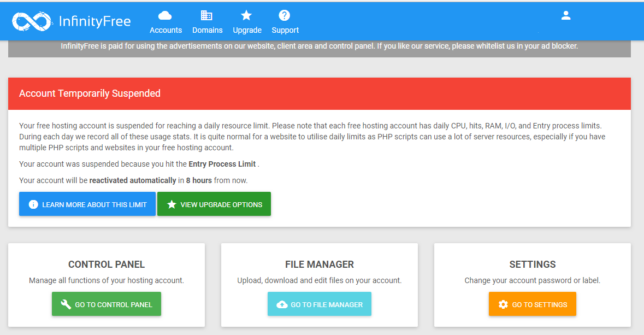The image size is (644, 335).
Task: Click Go To Control Panel button
Action: click(107, 304)
